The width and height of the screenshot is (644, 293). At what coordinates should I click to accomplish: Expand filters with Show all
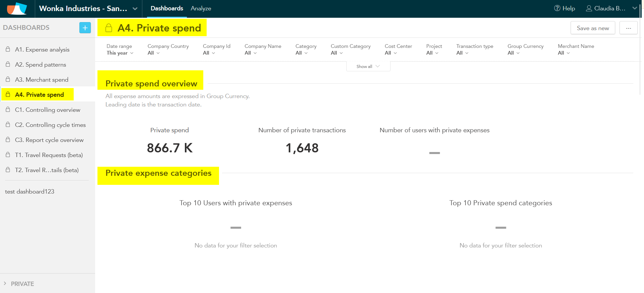(368, 66)
